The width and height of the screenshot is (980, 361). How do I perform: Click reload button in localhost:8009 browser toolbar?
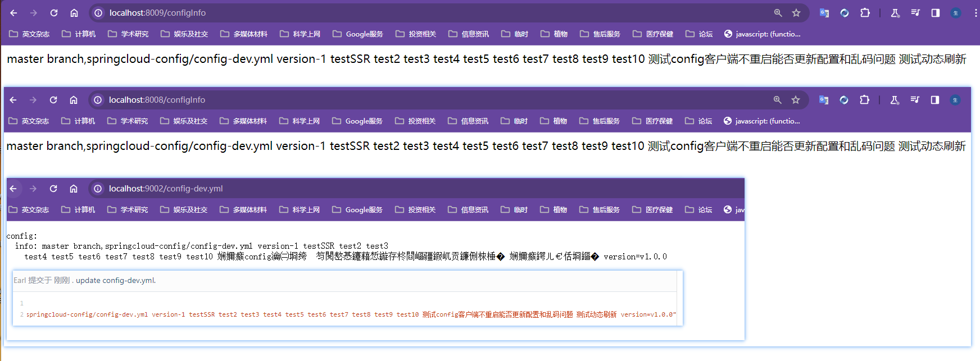tap(54, 13)
